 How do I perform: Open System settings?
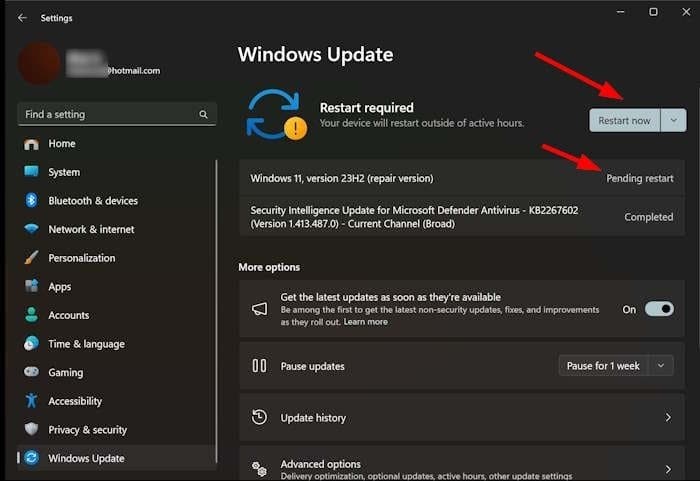[x=117, y=172]
